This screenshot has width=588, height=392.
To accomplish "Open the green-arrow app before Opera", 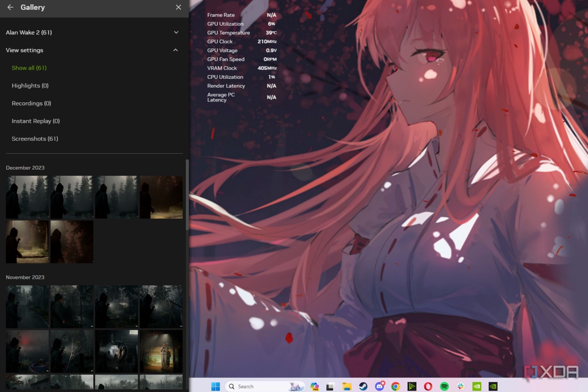I will point(412,386).
